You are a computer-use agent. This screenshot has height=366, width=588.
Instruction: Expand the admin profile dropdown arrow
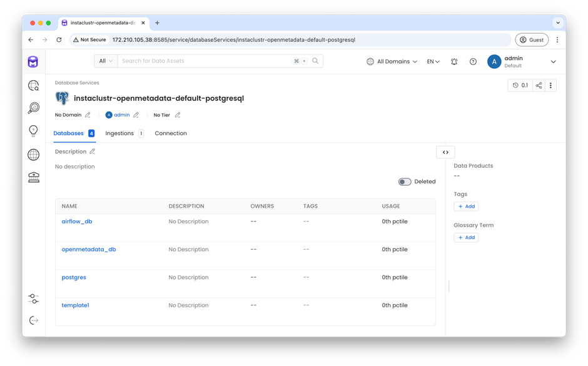553,61
